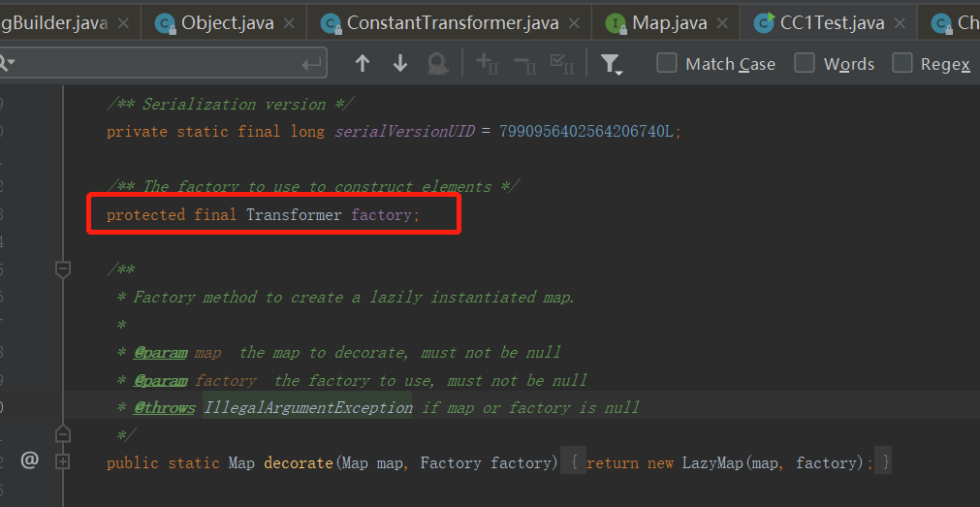Enable the Regex checkbox
Screen dimensions: 980x507
click(x=902, y=63)
